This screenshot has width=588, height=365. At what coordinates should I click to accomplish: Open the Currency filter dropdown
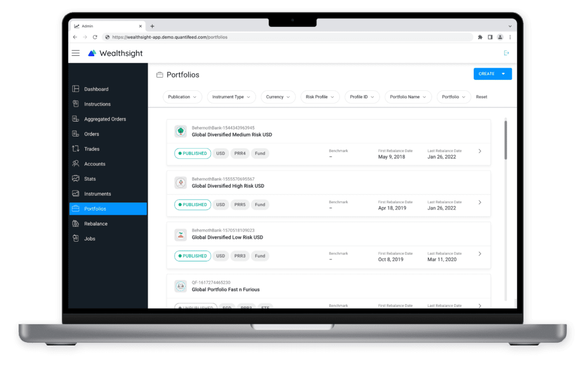pyautogui.click(x=278, y=96)
